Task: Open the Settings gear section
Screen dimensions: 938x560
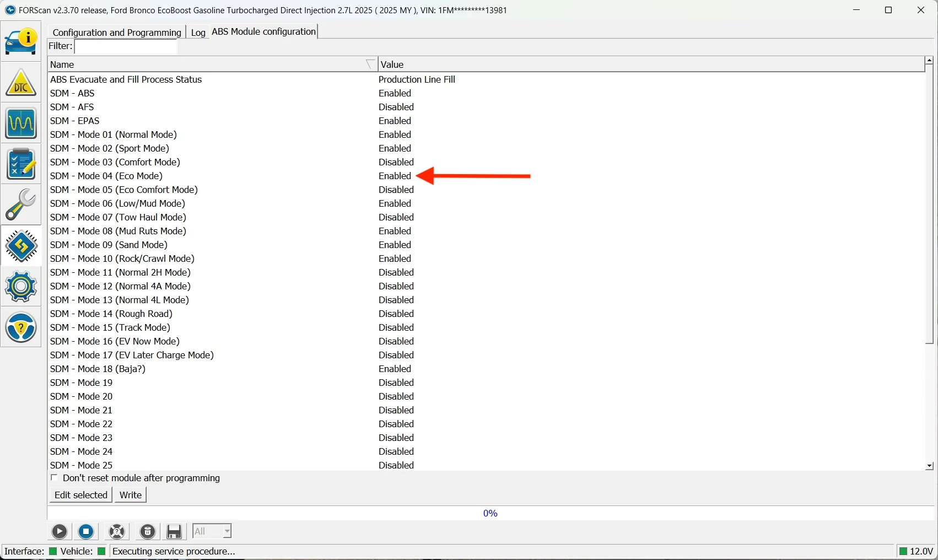Action: coord(21,287)
